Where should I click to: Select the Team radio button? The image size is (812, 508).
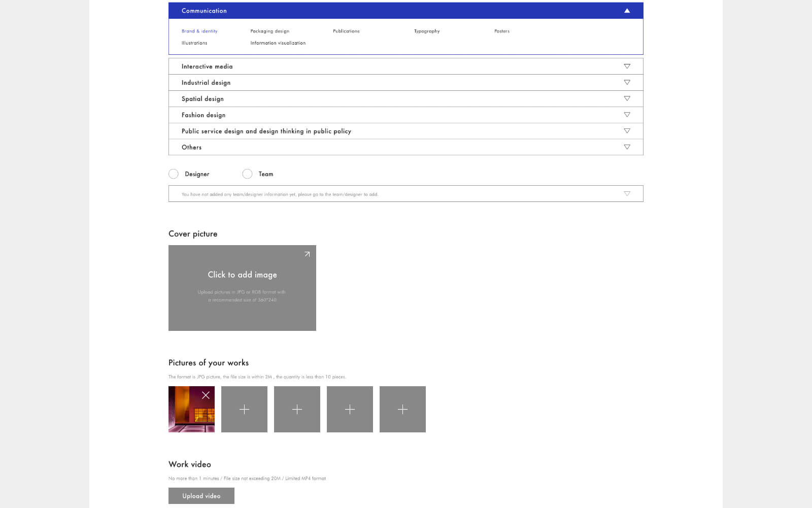[x=247, y=174]
